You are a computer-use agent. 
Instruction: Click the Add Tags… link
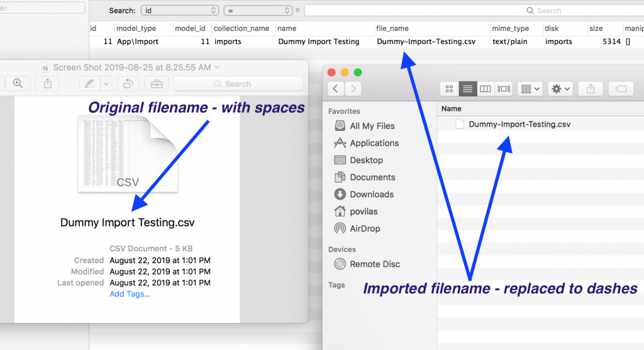pos(130,294)
